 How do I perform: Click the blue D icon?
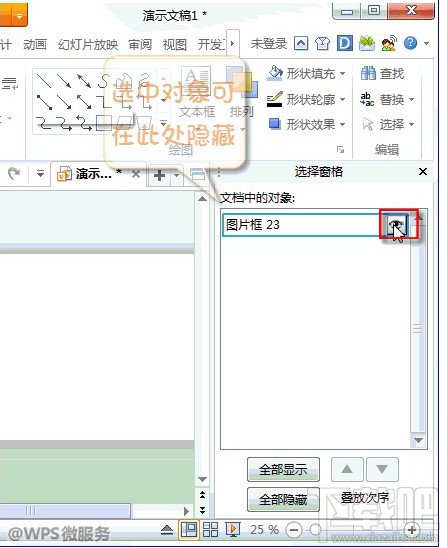[x=345, y=43]
